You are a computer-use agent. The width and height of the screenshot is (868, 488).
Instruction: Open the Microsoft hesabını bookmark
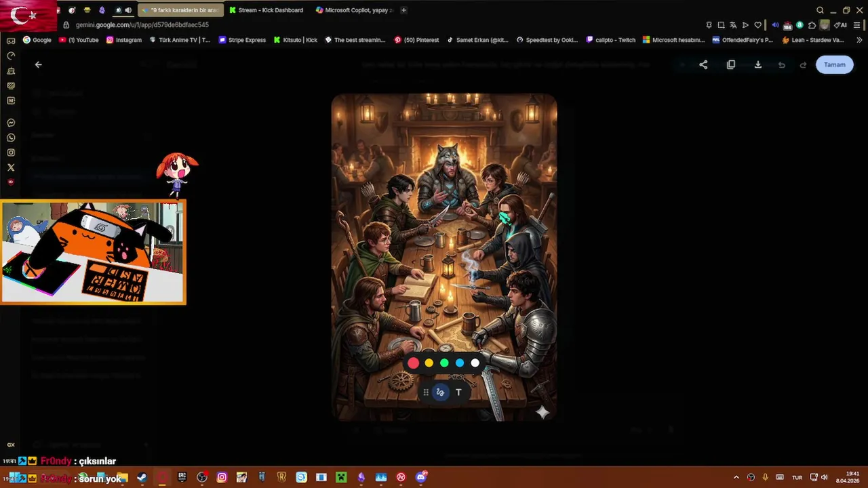click(x=674, y=40)
